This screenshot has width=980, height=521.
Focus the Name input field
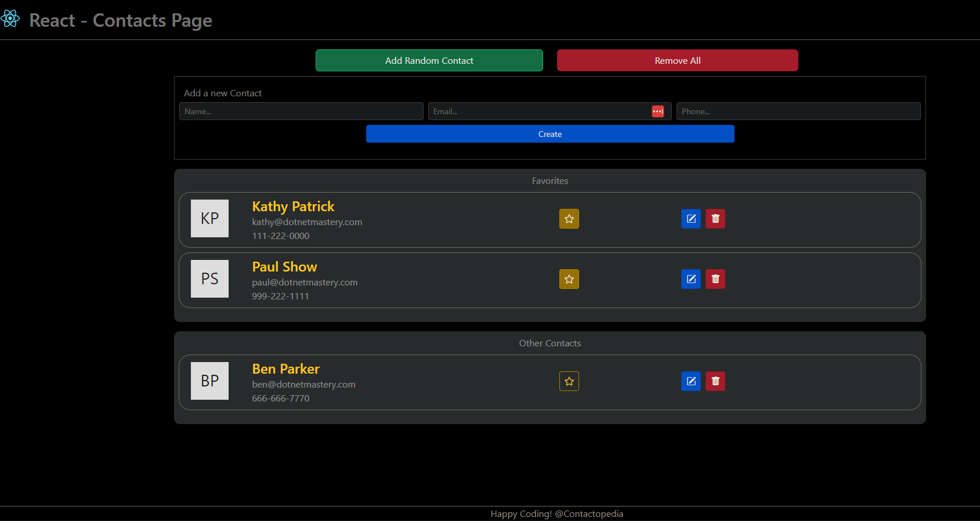(301, 111)
